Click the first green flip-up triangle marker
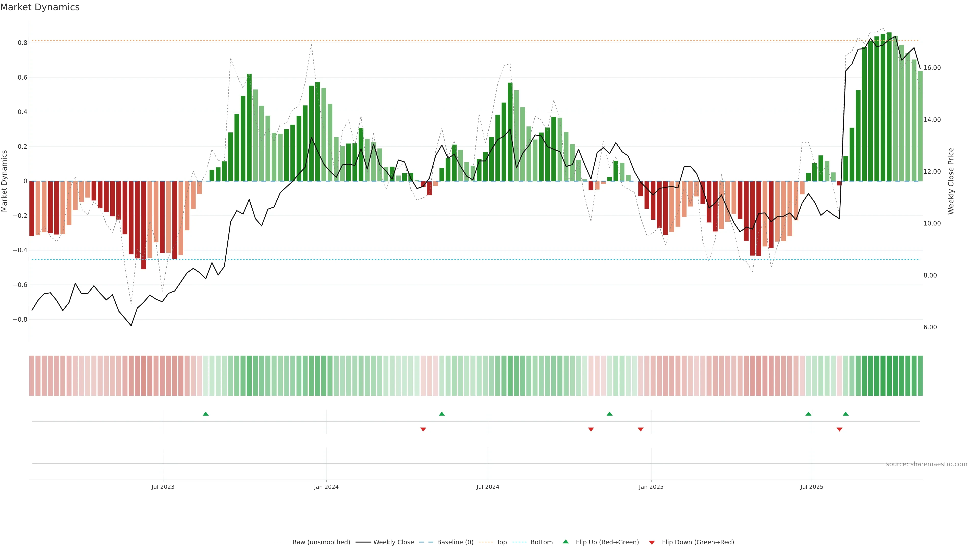 pos(206,414)
